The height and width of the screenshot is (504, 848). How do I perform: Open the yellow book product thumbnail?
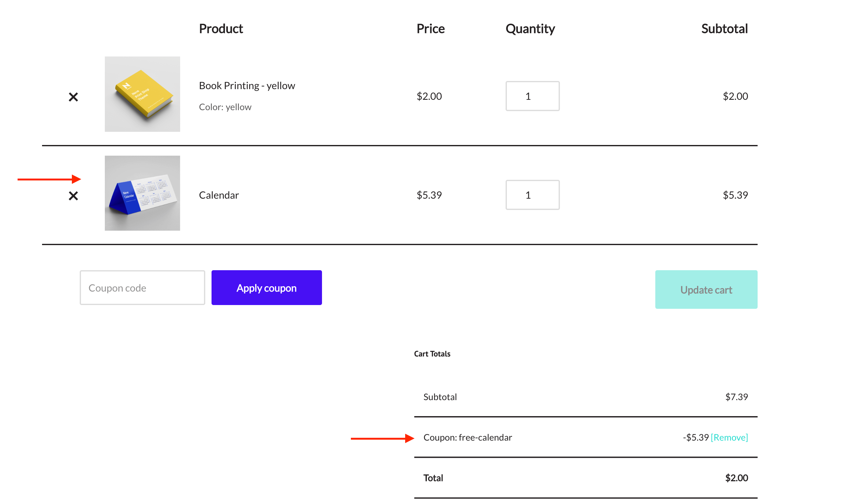[x=142, y=94]
